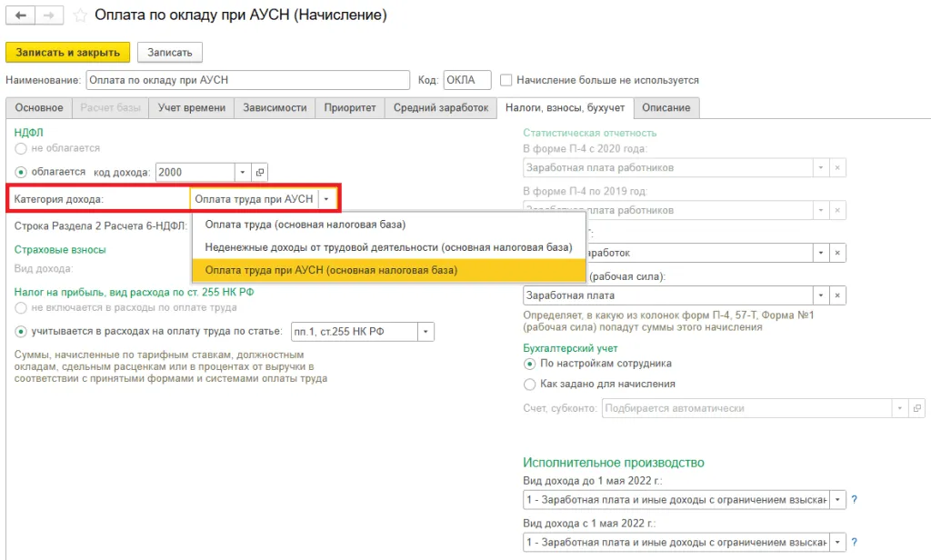Expand the income code 2000 dropdown
Screen dimensions: 931x560
click(242, 172)
